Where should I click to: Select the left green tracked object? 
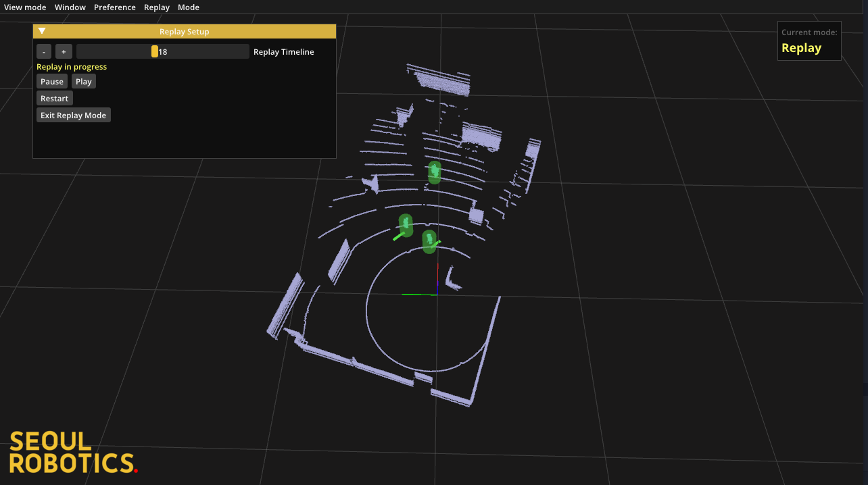tap(406, 224)
